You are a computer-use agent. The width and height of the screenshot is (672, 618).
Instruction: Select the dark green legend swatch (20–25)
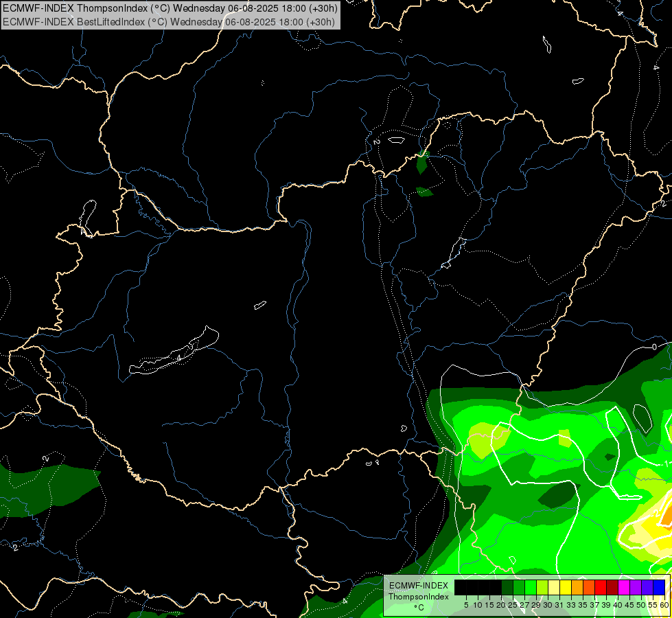(x=507, y=588)
